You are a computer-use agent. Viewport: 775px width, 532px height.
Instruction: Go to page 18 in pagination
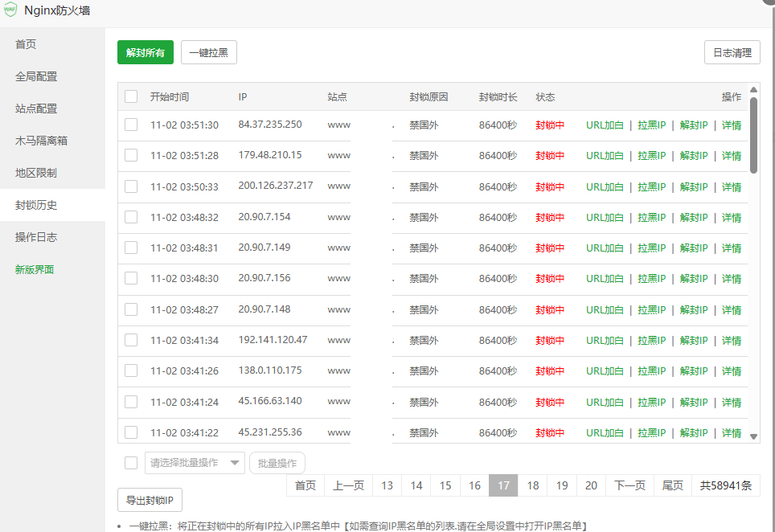point(532,485)
